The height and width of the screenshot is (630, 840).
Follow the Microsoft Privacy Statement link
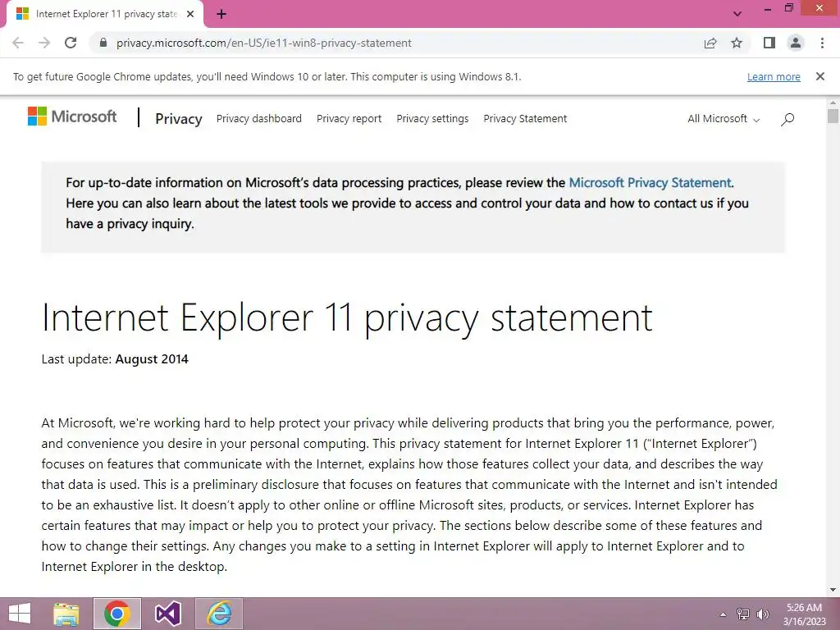650,183
